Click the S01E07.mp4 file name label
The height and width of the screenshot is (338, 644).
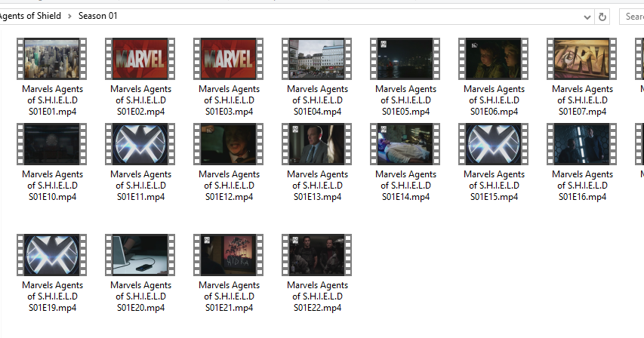(x=582, y=100)
